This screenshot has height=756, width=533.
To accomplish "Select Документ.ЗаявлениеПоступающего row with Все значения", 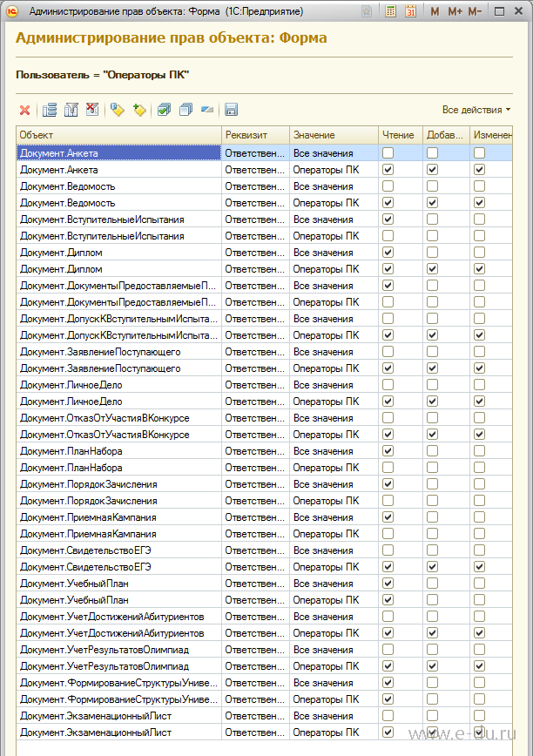I will (x=264, y=352).
